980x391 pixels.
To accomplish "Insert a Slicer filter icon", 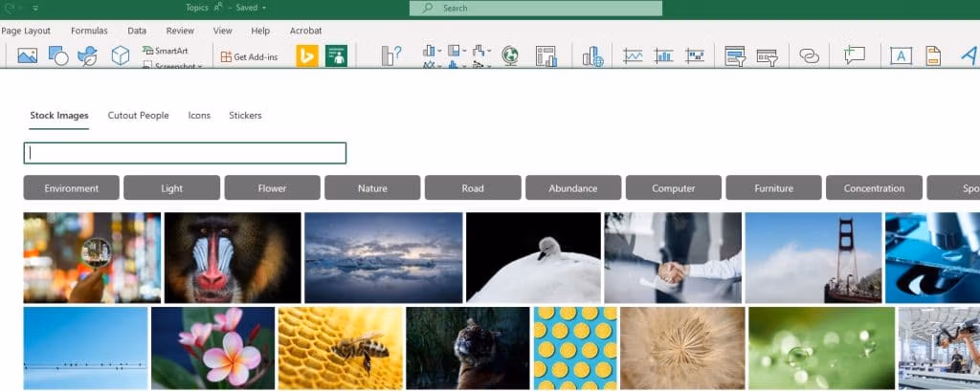I will pyautogui.click(x=735, y=56).
